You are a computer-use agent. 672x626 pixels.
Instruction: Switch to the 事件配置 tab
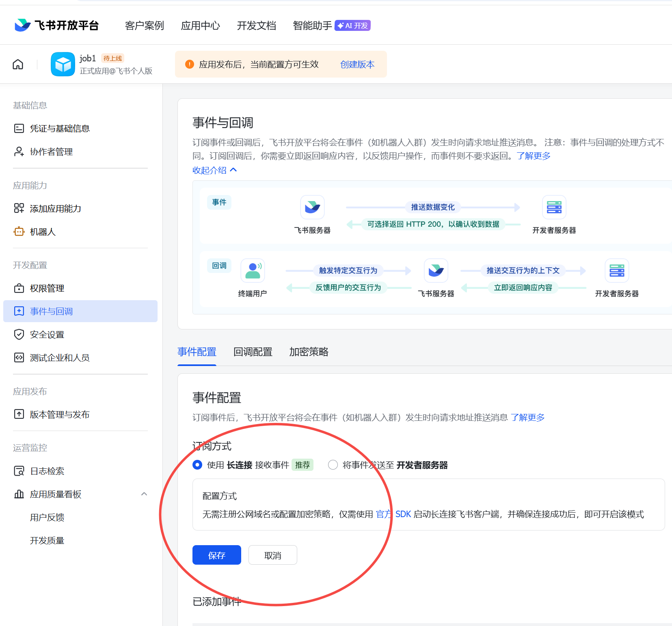point(197,352)
